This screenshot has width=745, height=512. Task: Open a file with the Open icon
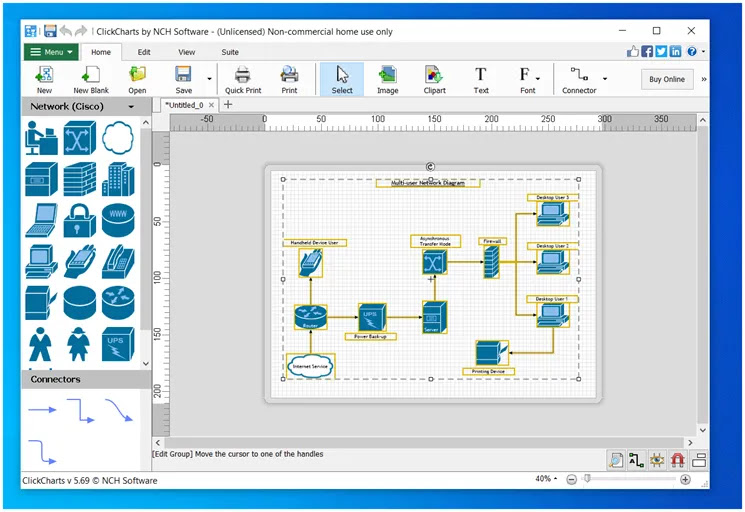[137, 79]
